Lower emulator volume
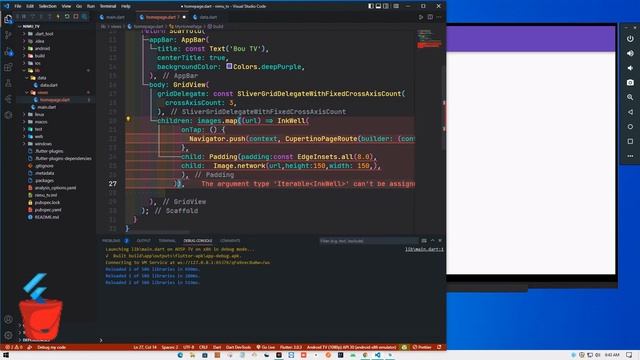 pyautogui.click(x=630, y=68)
